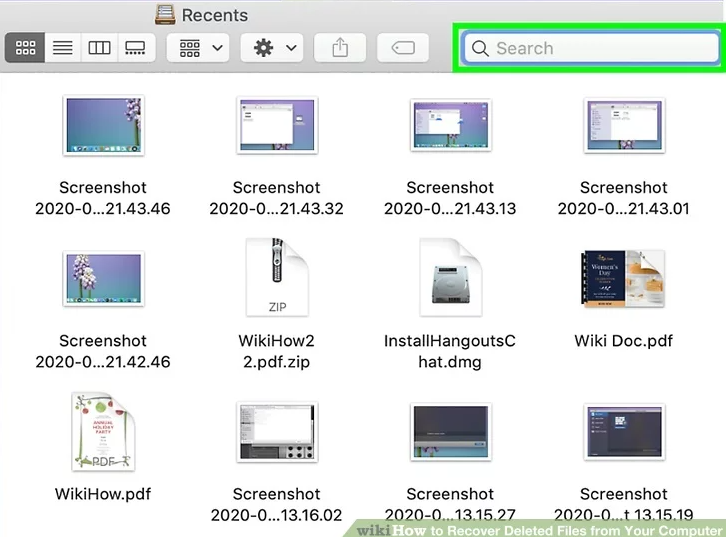Select Screenshot ending in 21.43.01
The image size is (726, 537).
coord(623,125)
